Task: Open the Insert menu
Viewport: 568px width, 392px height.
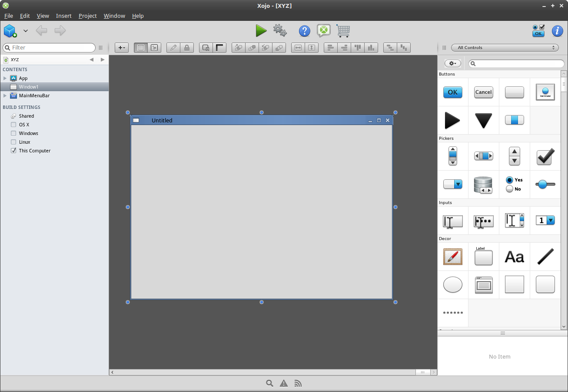Action: tap(63, 16)
